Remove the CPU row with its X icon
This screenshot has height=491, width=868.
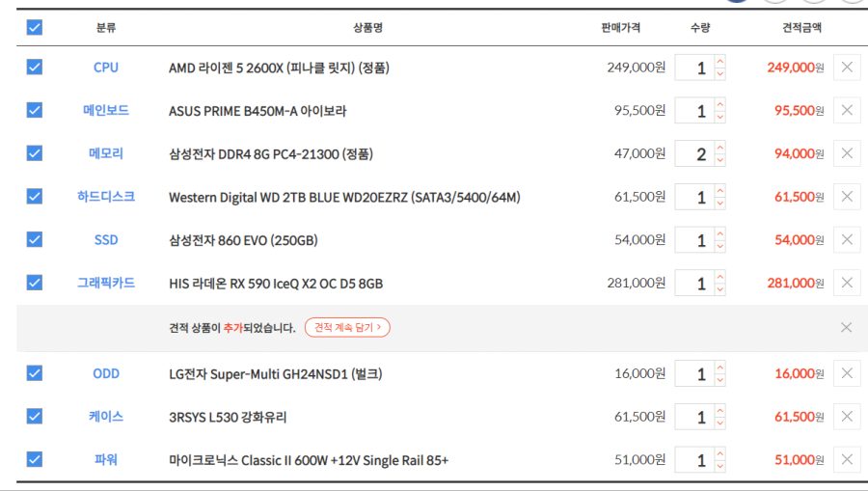pos(847,68)
